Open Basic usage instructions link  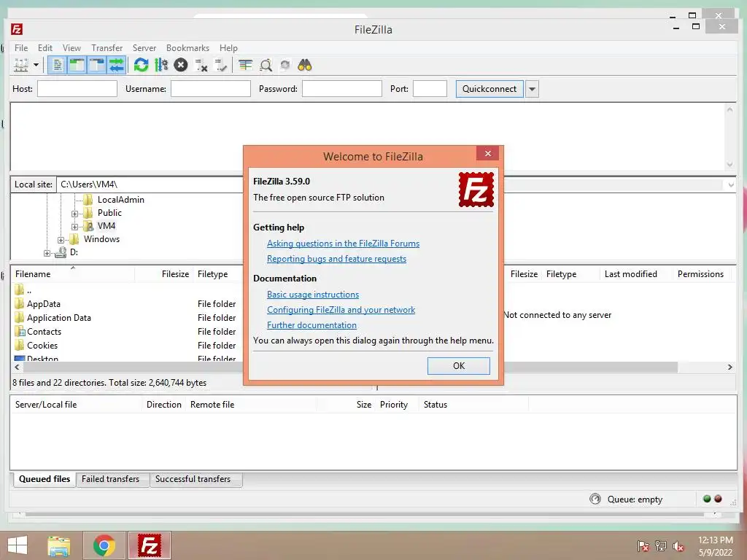(x=312, y=295)
